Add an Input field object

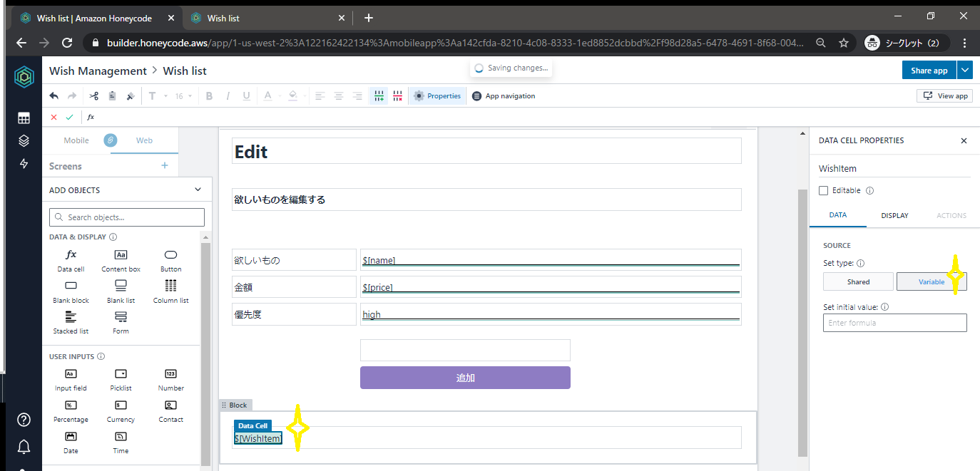tap(71, 380)
